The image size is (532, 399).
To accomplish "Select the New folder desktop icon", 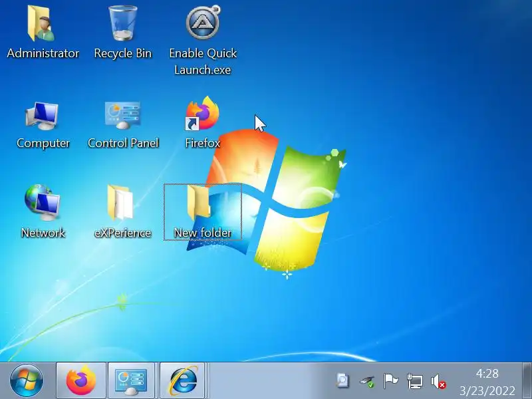I will coord(203,211).
